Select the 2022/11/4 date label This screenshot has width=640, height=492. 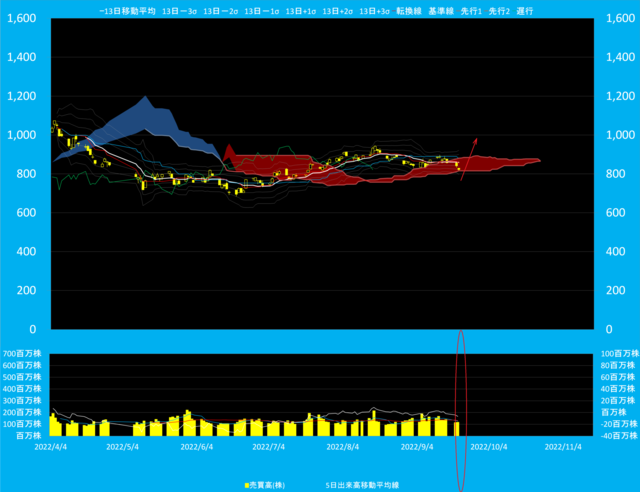pyautogui.click(x=563, y=447)
